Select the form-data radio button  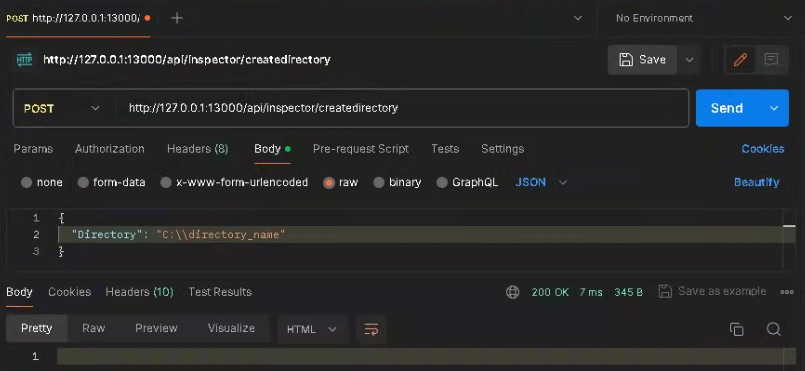[83, 182]
